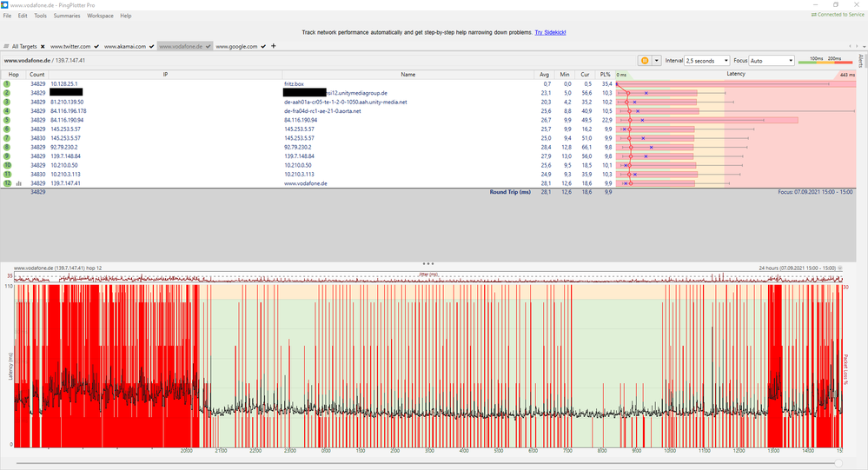Close the All Targets tab with its X
The height and width of the screenshot is (470, 868).
43,47
